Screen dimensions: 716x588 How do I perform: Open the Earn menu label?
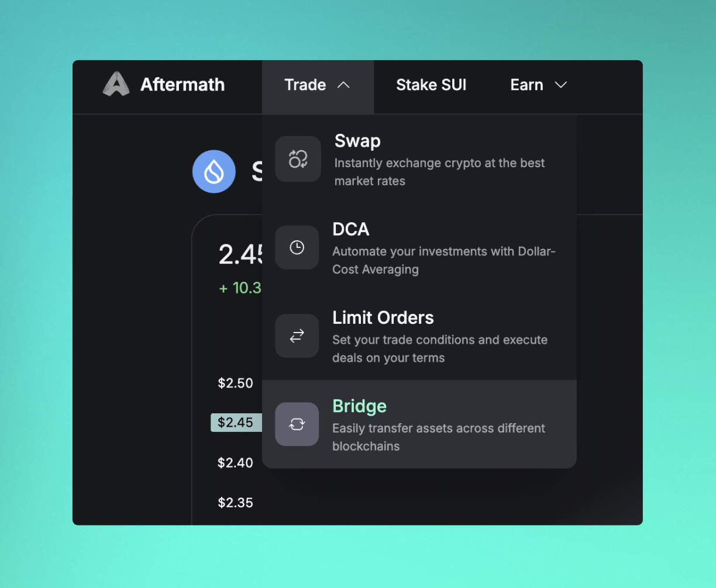tap(526, 85)
